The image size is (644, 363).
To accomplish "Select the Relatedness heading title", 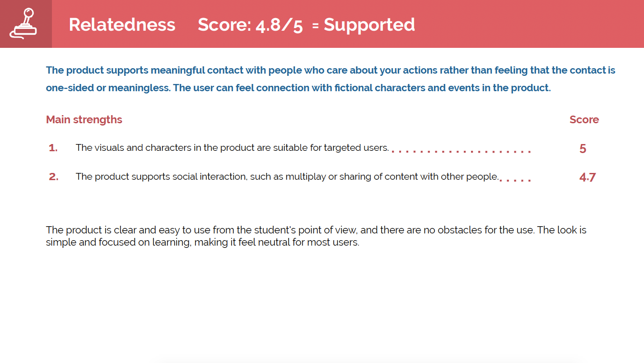I will [x=122, y=24].
